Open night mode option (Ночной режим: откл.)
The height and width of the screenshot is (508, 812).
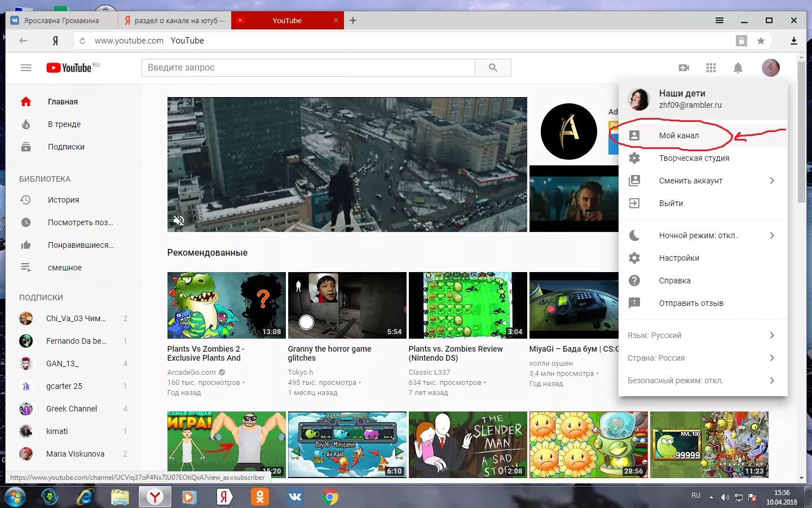[x=703, y=235]
